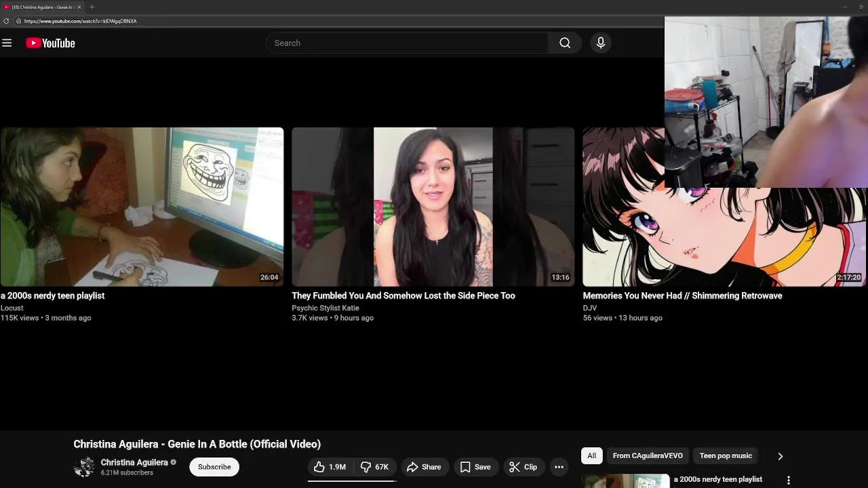Image resolution: width=868 pixels, height=488 pixels.
Task: Select the browser address bar URL
Action: point(80,21)
